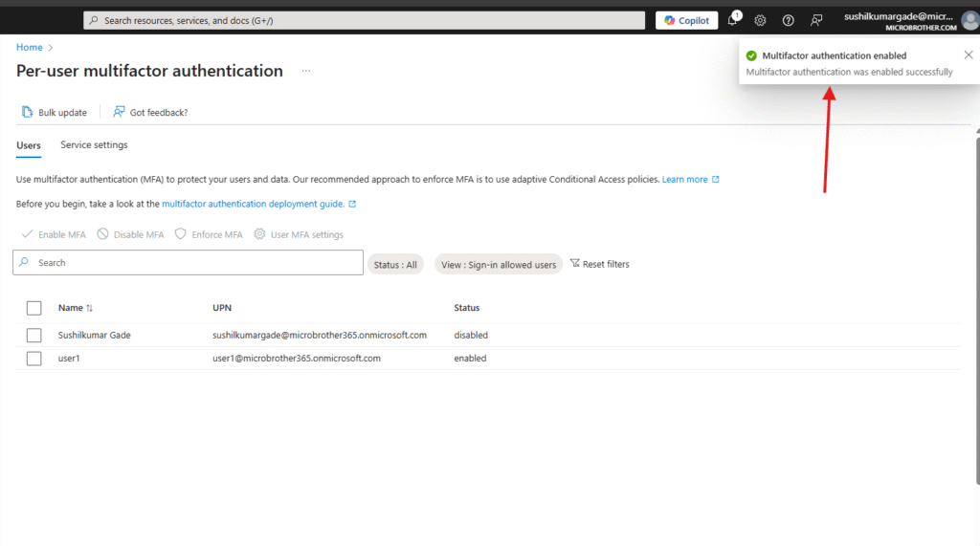
Task: Click the Bulk update icon
Action: 28,113
